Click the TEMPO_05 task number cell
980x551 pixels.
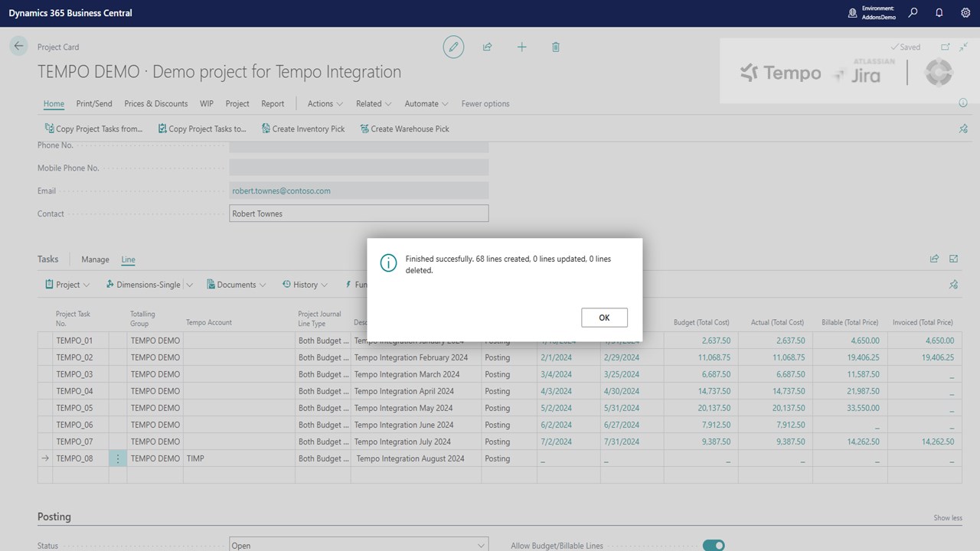tap(80, 408)
